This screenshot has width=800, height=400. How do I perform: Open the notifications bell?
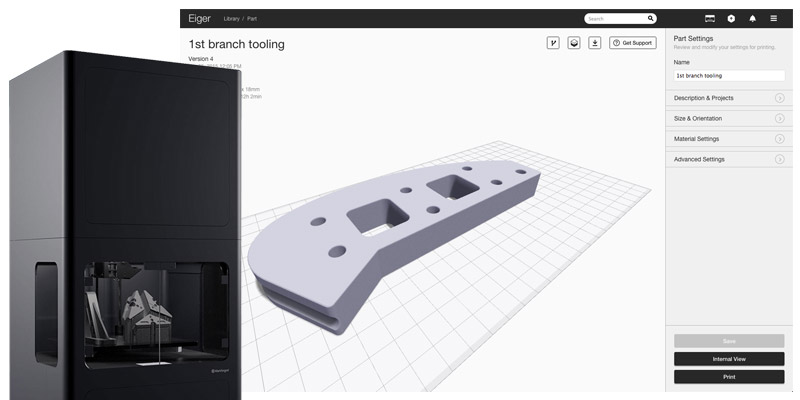pos(752,18)
